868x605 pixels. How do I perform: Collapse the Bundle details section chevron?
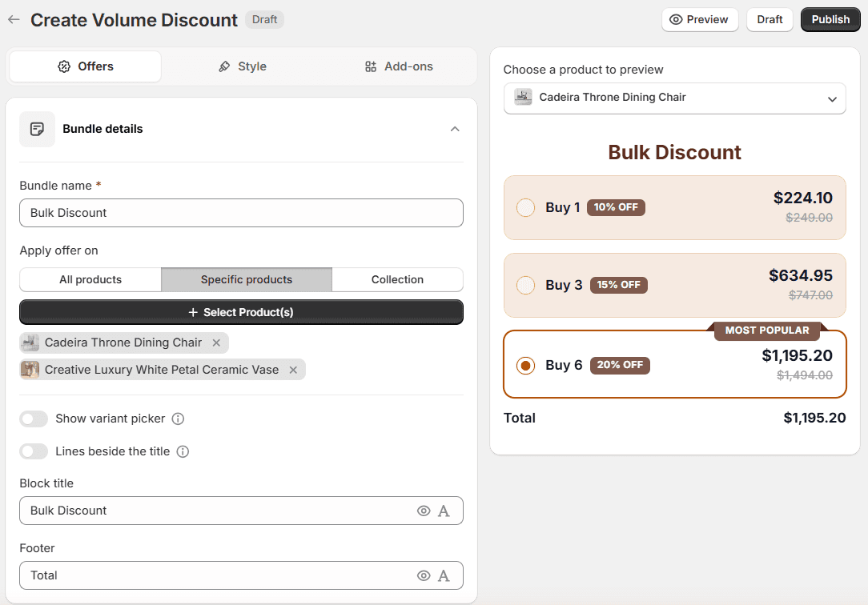[455, 130]
